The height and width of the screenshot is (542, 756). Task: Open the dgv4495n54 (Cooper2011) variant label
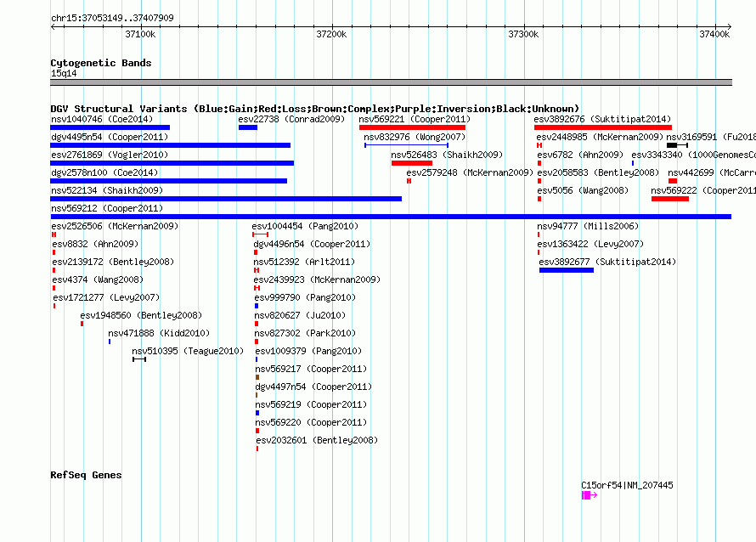[110, 137]
